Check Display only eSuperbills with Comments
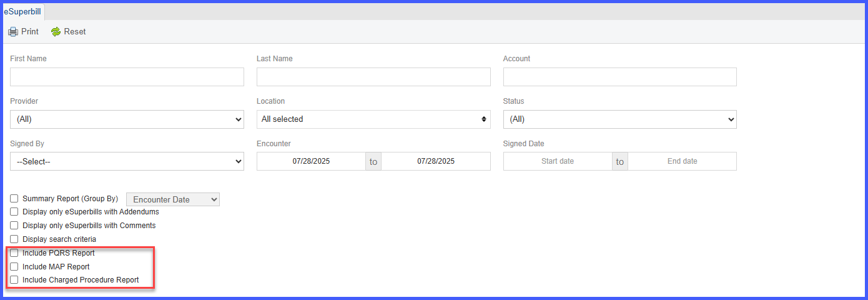 point(14,226)
